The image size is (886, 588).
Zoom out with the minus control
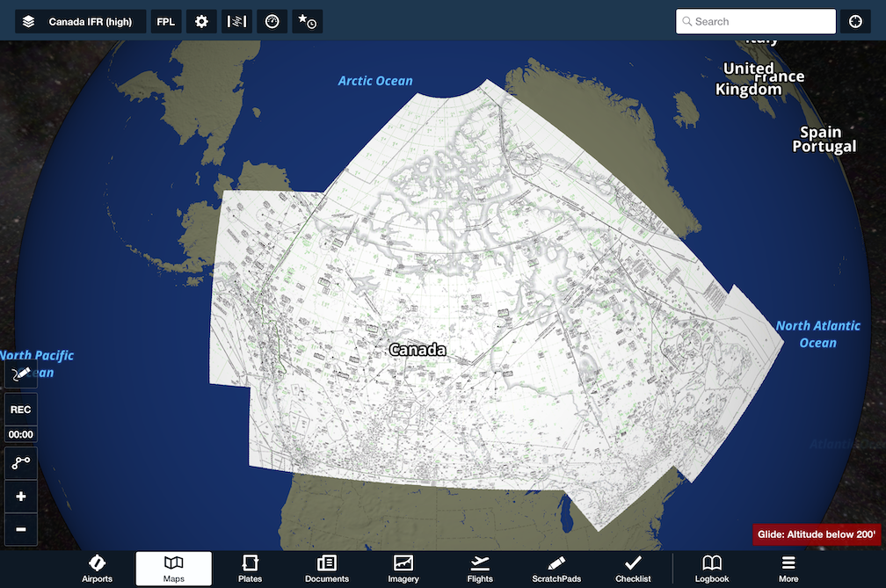(20, 530)
